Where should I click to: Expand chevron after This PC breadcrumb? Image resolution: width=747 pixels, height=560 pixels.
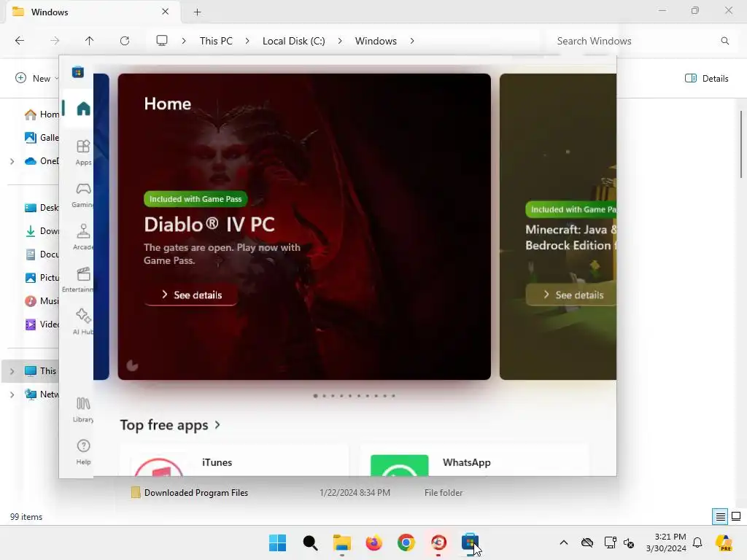point(247,41)
